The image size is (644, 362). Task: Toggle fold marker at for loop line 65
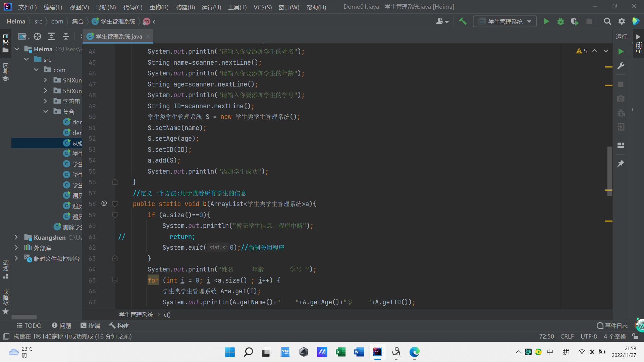(x=115, y=280)
